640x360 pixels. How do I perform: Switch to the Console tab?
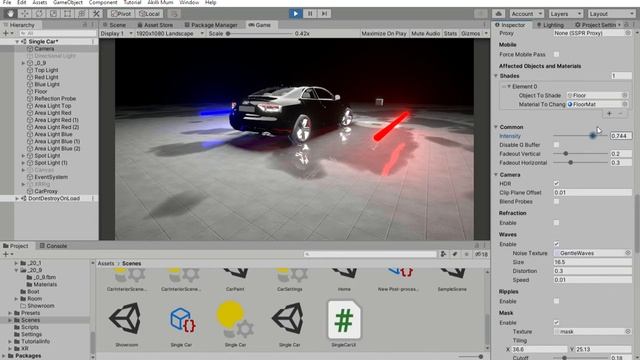coord(53,246)
